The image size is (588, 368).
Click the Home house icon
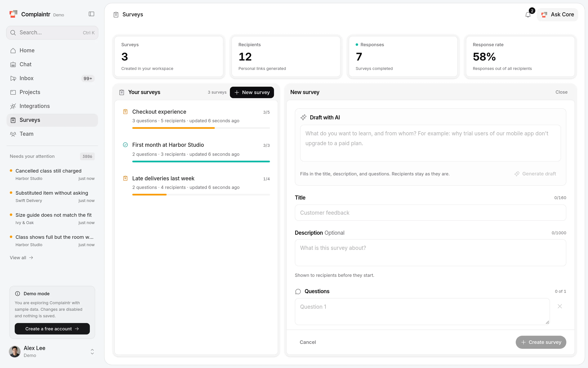point(13,51)
